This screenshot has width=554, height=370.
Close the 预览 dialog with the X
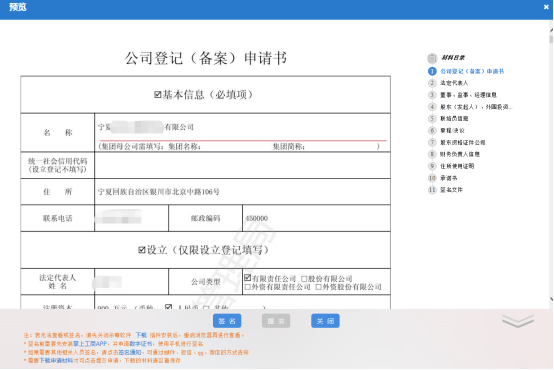546,7
